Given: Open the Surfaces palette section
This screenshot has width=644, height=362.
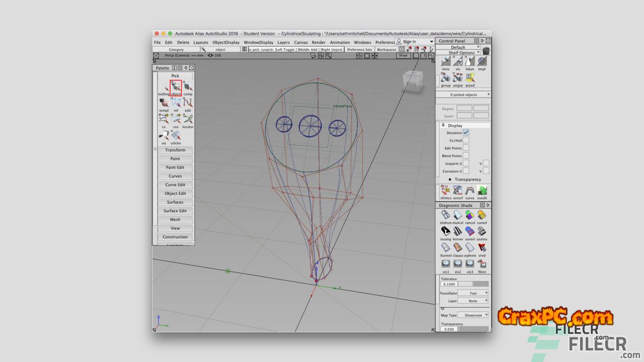Looking at the screenshot, I should [x=175, y=202].
